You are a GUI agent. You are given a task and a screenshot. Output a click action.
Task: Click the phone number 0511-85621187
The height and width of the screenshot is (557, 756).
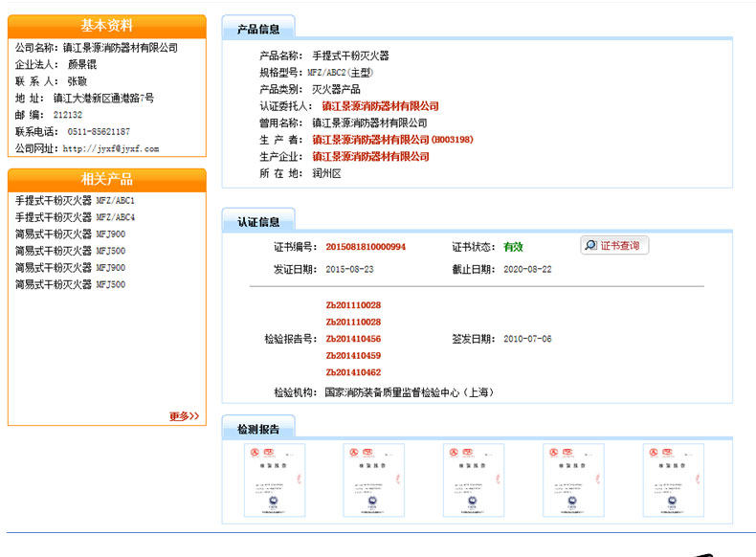[99, 132]
